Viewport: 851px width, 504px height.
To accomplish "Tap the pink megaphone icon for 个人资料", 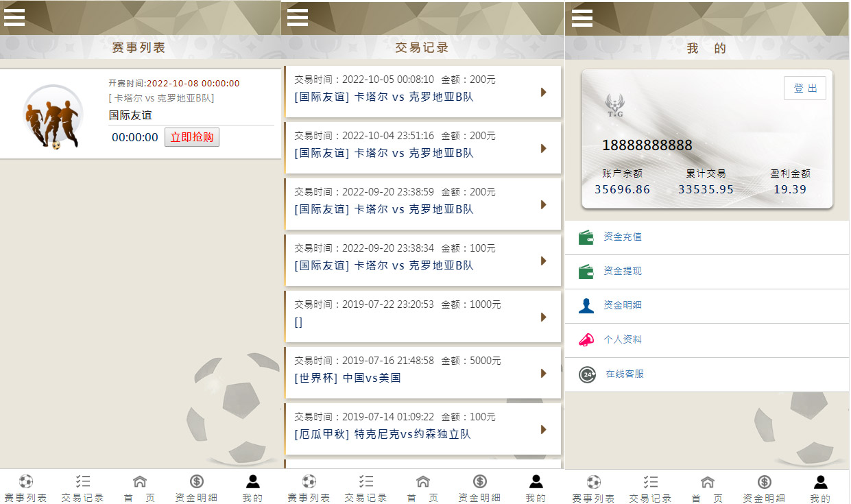I will (586, 340).
